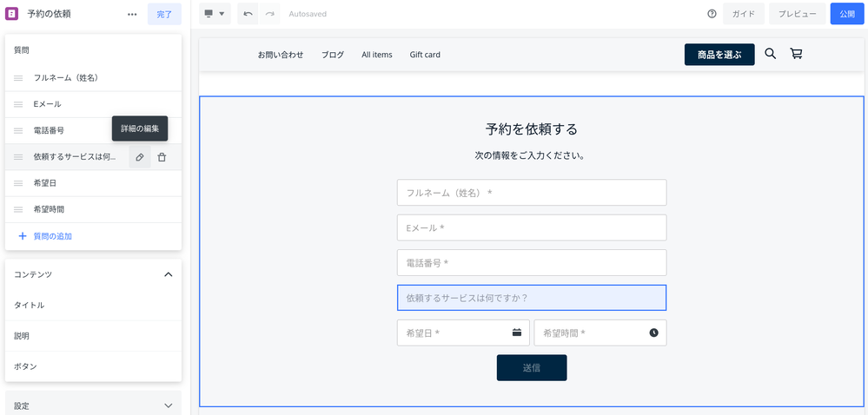868x415 pixels.
Task: Click the 公開 publish button
Action: click(846, 14)
